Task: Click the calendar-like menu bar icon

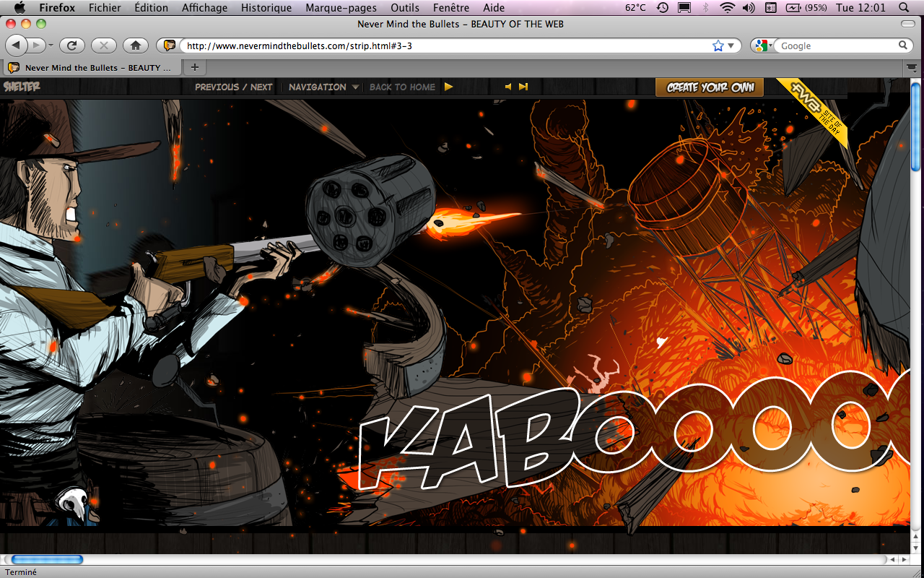Action: coord(770,8)
